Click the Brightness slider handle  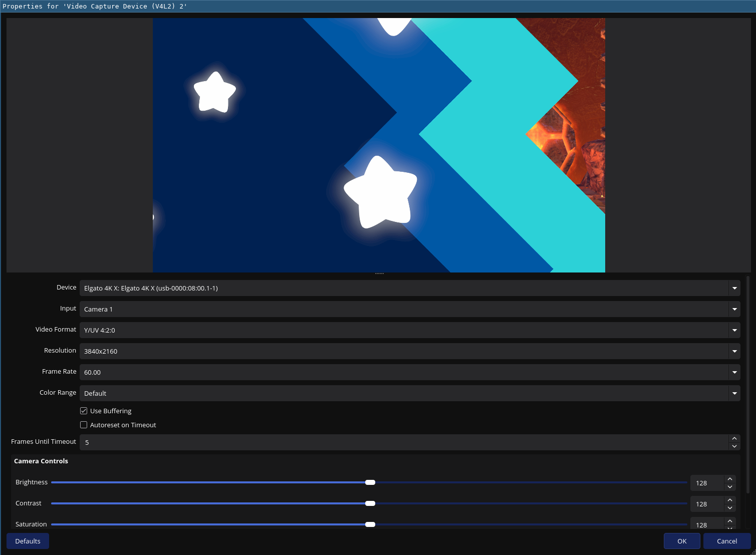pyautogui.click(x=370, y=482)
